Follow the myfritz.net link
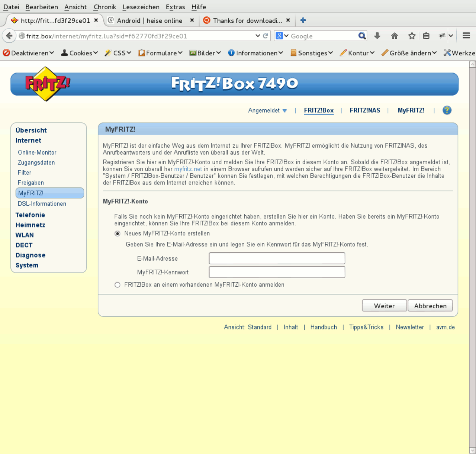Screen dimensions: 476x454 tap(188, 169)
